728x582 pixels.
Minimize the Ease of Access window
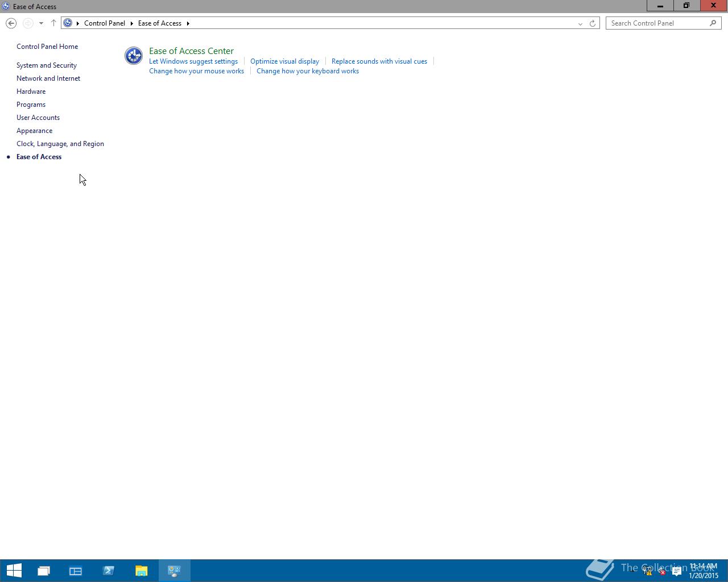tap(660, 6)
